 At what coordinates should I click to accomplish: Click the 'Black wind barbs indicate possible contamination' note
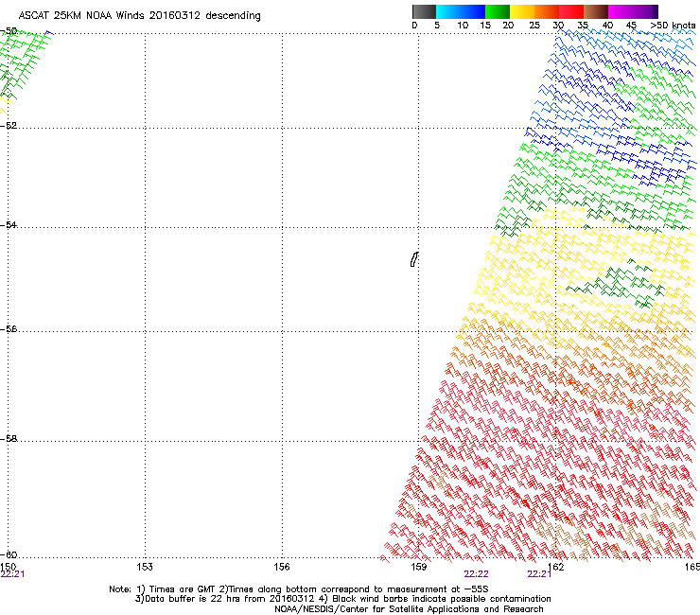point(442,599)
